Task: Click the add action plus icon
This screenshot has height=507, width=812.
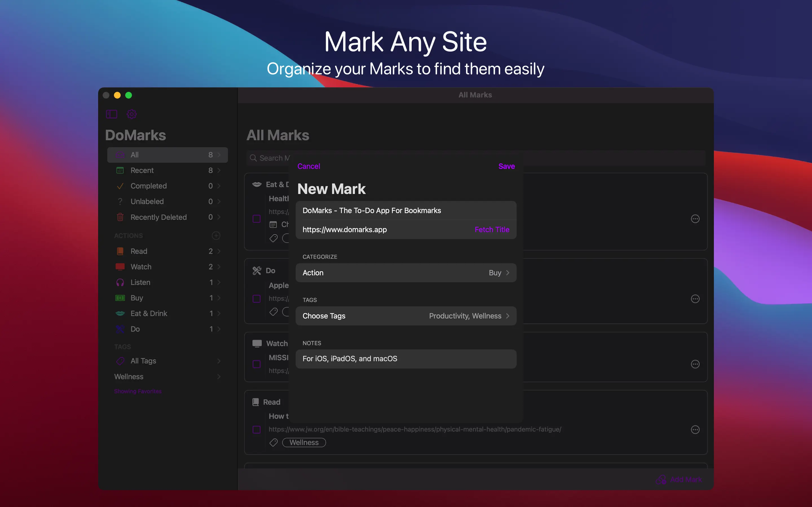Action: (216, 235)
